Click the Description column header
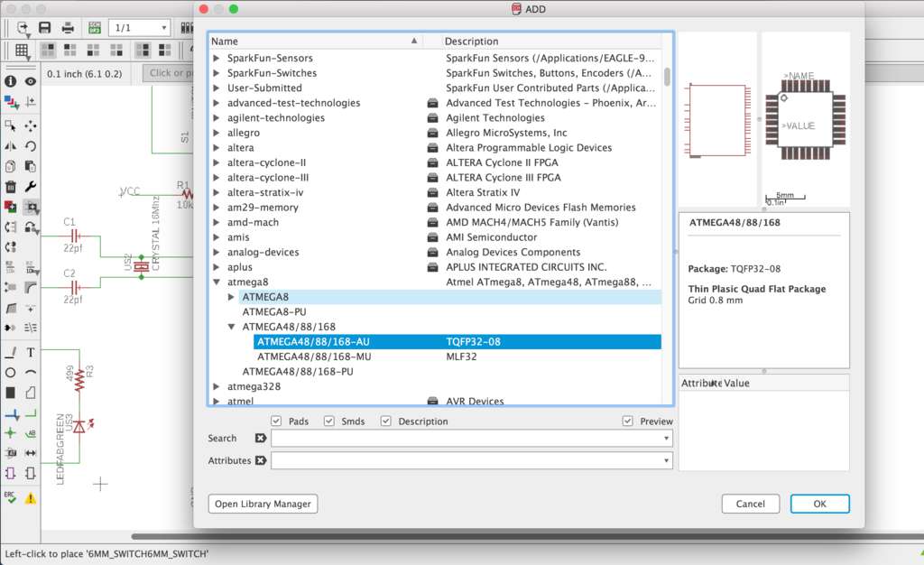 tap(551, 41)
